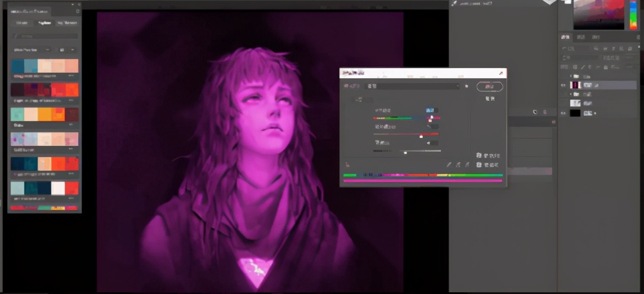The width and height of the screenshot is (644, 294).
Task: Switch to the second tab of the layers panel
Action: tap(580, 37)
